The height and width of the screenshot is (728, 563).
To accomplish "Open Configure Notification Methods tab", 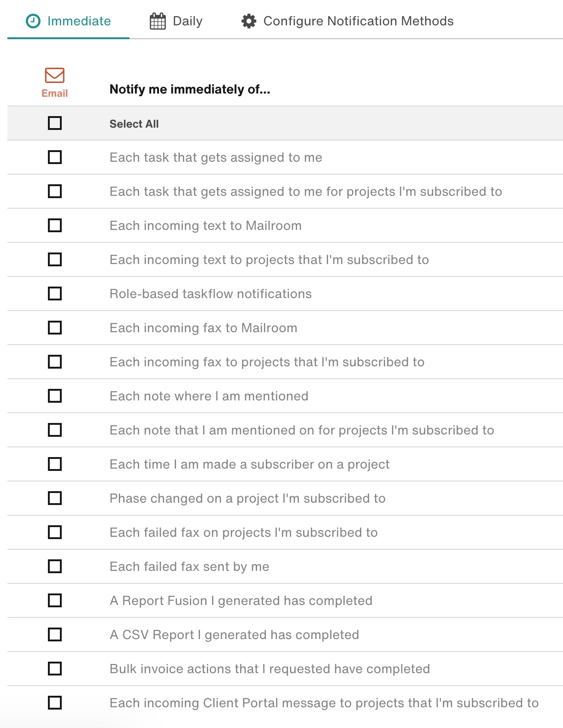I will (347, 21).
